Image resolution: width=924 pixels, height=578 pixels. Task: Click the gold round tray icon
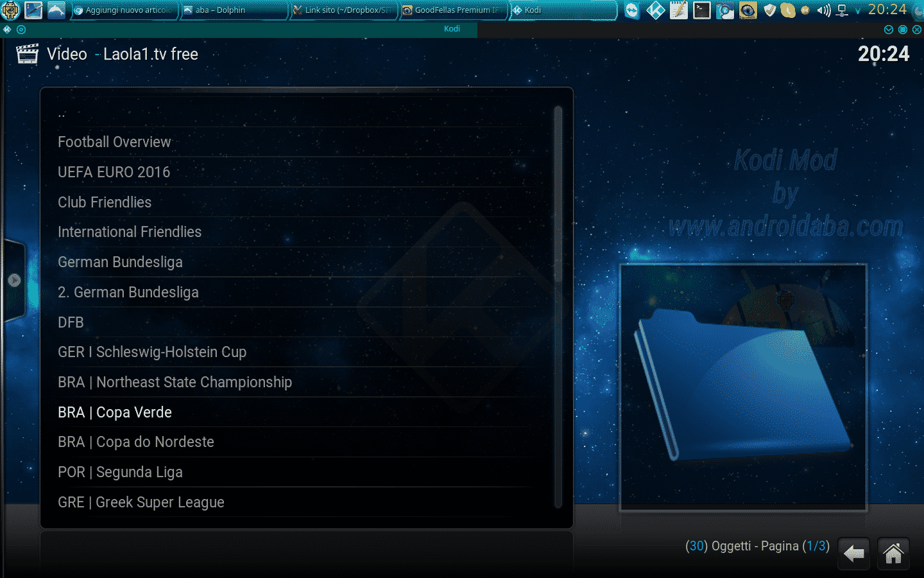click(x=805, y=10)
